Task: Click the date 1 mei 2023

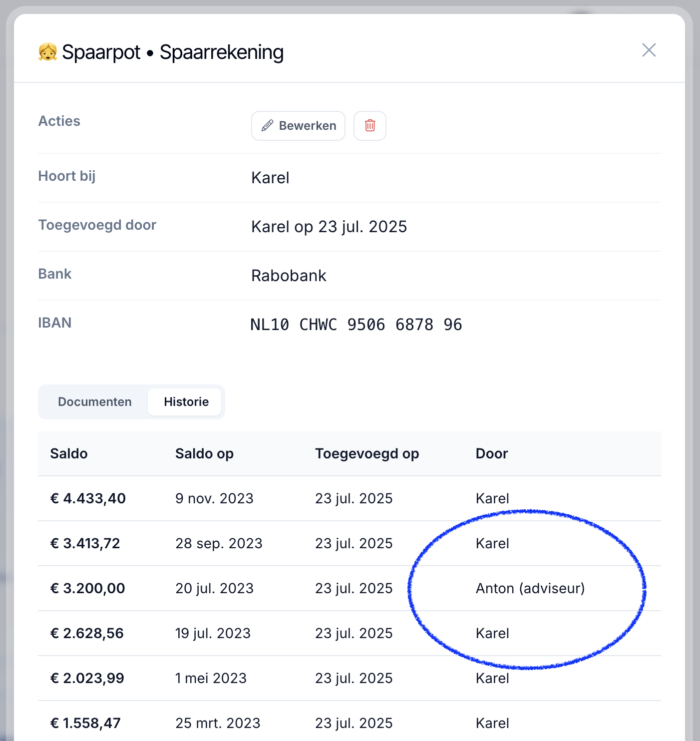Action: (x=211, y=678)
